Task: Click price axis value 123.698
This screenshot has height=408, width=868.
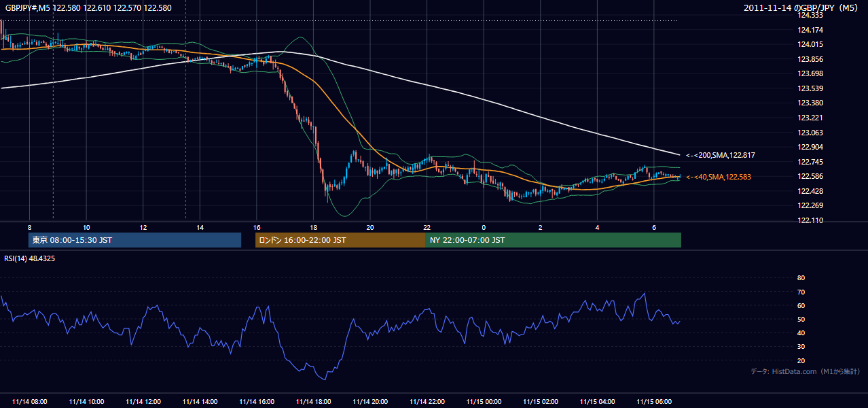Action: pos(810,73)
